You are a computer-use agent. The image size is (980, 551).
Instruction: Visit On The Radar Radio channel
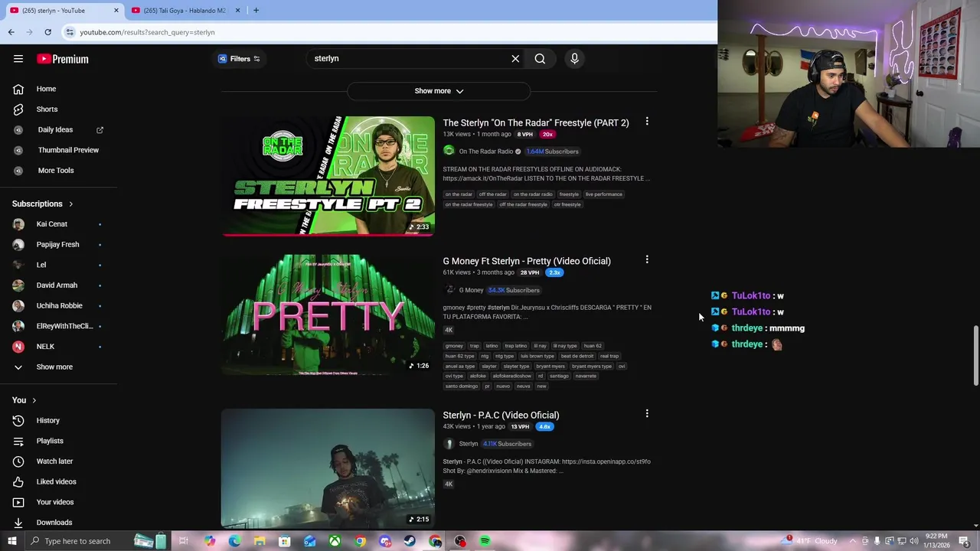click(486, 152)
